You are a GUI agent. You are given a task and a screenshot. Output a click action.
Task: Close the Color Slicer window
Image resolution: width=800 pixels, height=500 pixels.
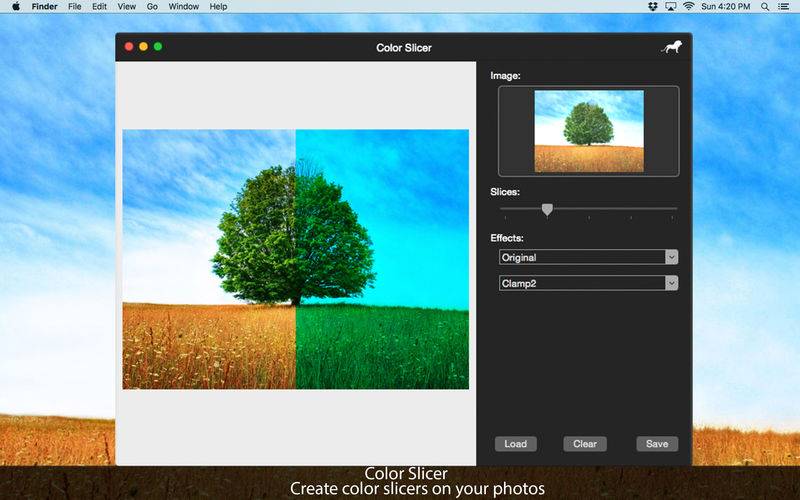129,46
